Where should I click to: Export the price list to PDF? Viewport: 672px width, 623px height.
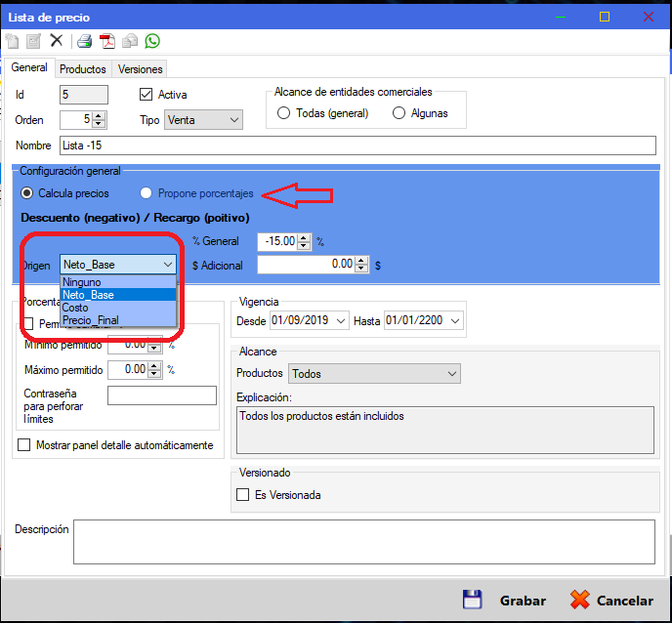tap(107, 41)
